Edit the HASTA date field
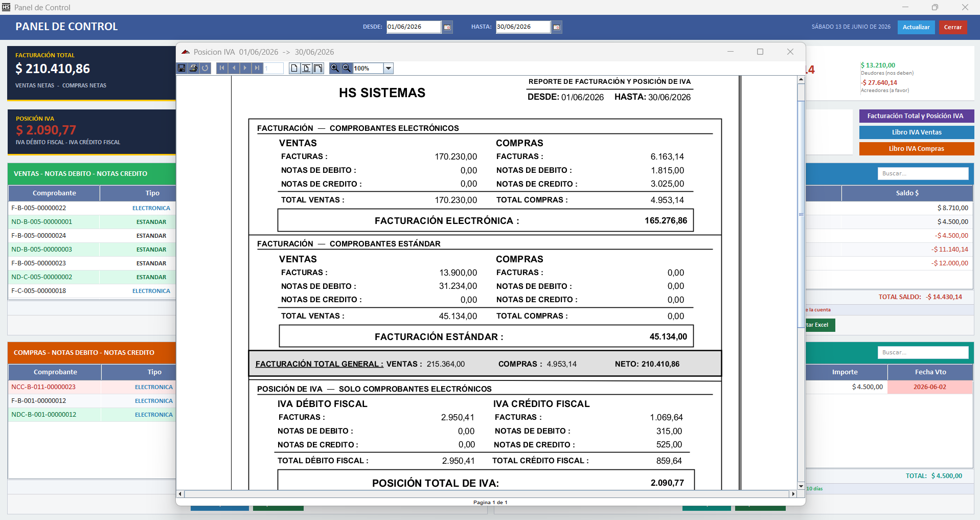 (x=523, y=27)
